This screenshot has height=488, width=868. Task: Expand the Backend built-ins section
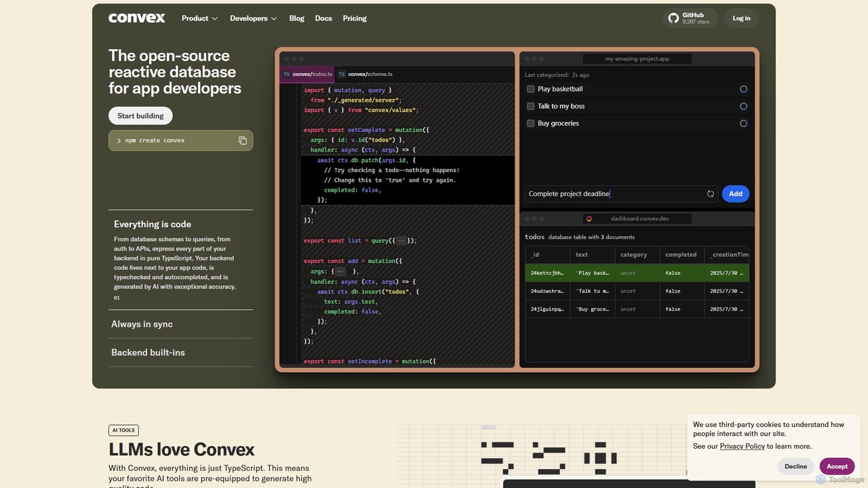pos(180,352)
